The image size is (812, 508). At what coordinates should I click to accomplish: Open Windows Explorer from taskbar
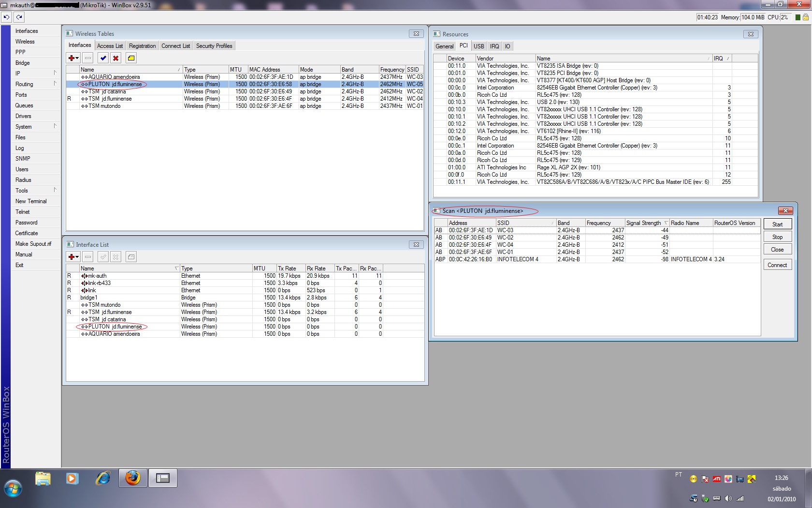click(43, 478)
